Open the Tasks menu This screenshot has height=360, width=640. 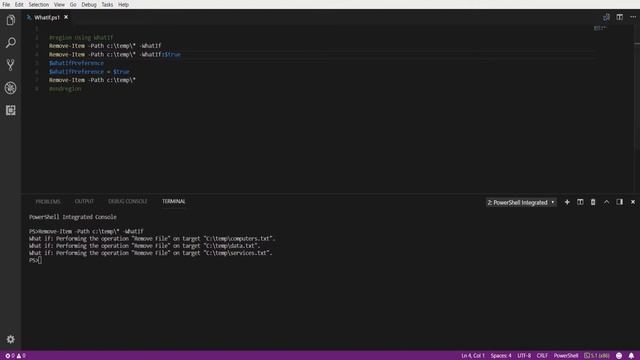pyautogui.click(x=107, y=4)
